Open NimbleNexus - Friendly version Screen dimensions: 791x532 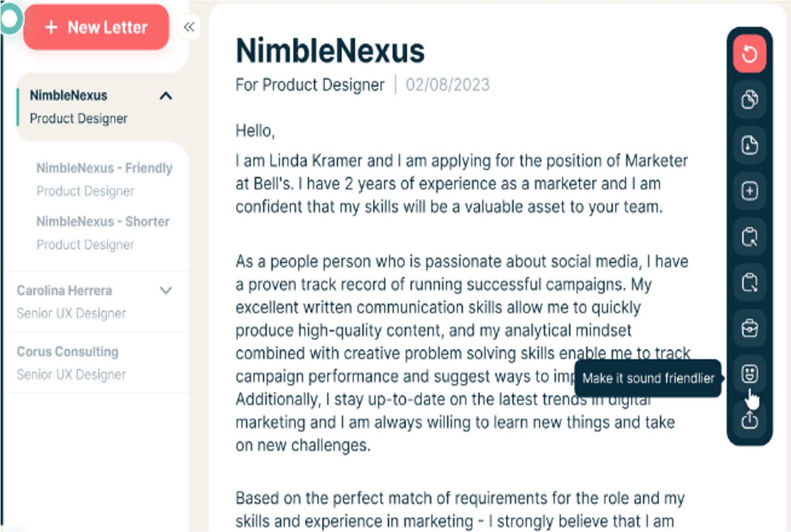104,179
